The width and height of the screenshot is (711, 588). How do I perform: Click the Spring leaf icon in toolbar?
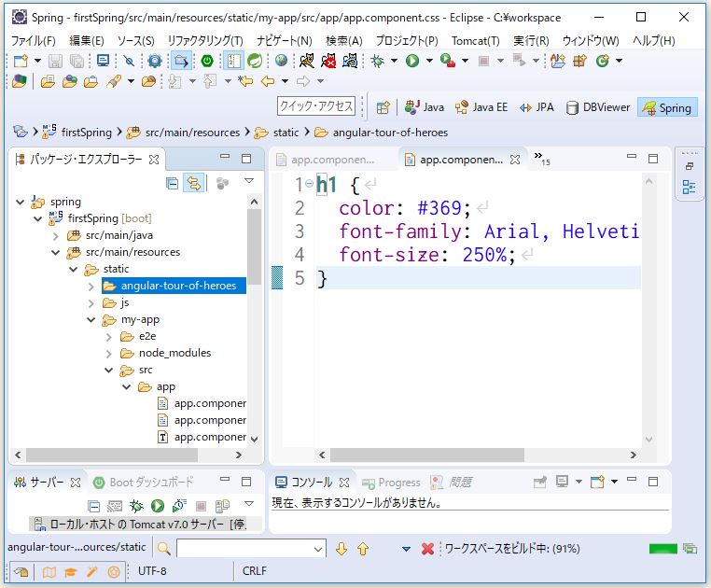click(255, 61)
